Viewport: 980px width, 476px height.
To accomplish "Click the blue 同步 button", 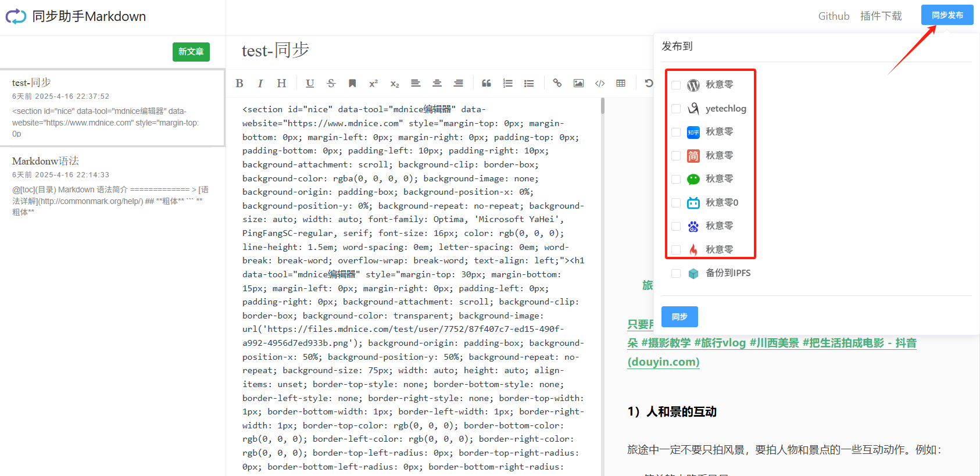I will point(679,317).
